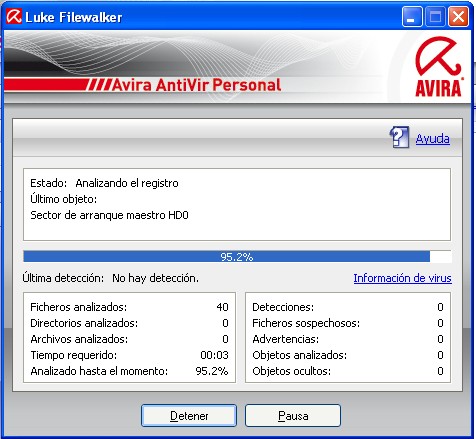The image size is (476, 439).
Task: Click the Sector de arranque maestro HD0 text
Action: 109,215
